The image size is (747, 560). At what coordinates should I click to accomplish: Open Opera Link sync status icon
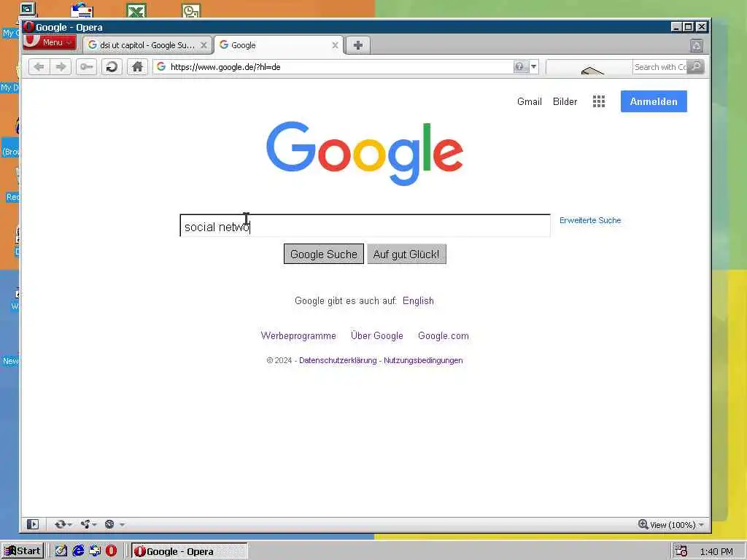(60, 524)
